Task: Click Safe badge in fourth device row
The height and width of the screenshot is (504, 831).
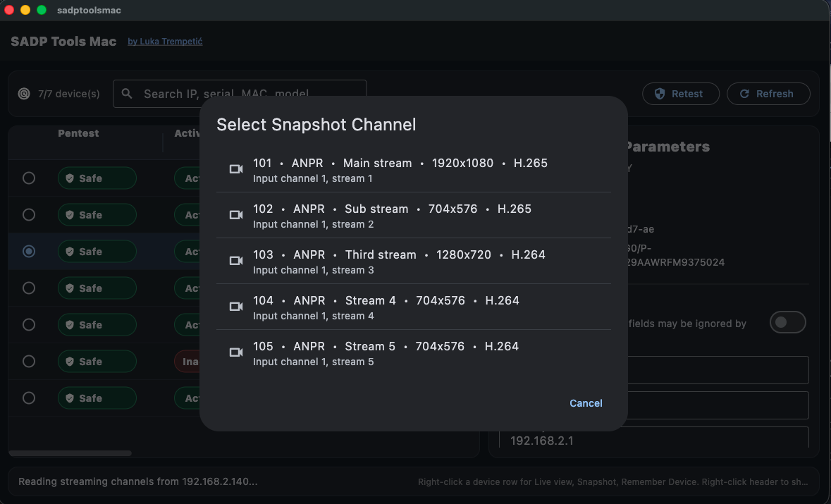Action: [x=97, y=288]
